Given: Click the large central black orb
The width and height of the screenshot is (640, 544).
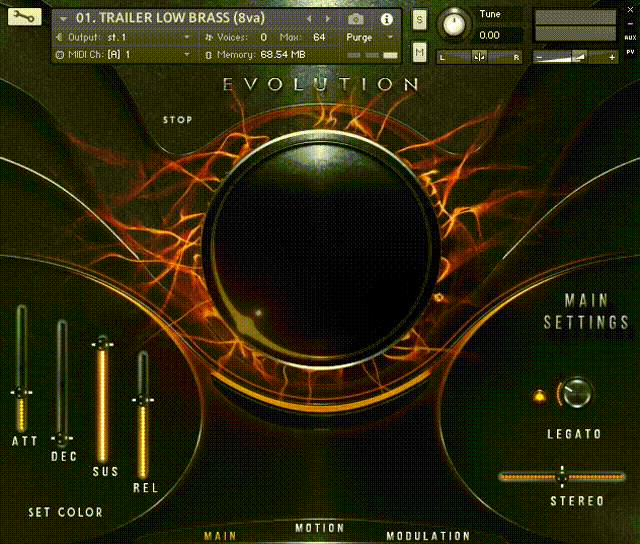Looking at the screenshot, I should (x=320, y=249).
